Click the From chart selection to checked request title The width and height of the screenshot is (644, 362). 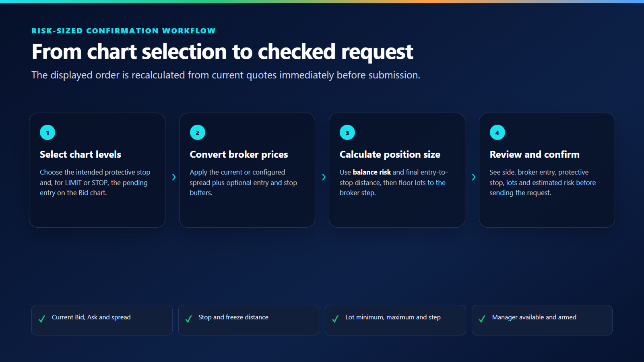coord(222,52)
